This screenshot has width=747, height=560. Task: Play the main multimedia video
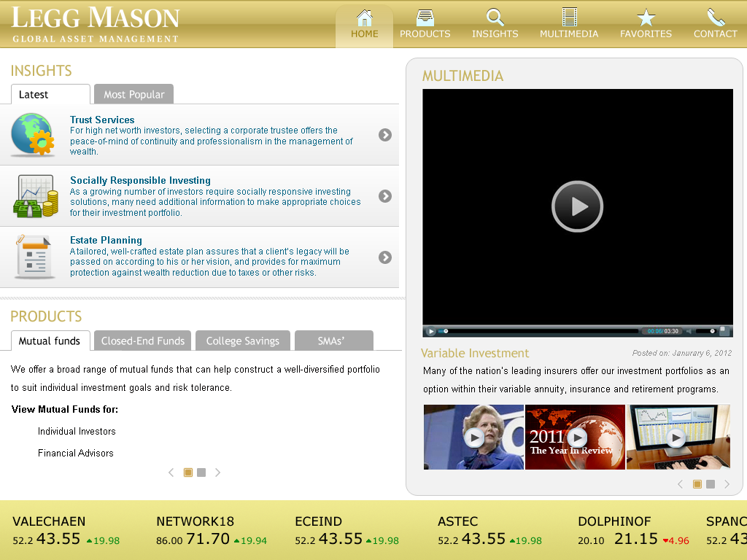pos(577,206)
